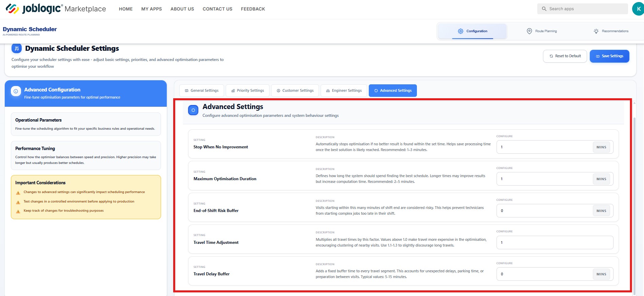Click the Advanced Settings header cog icon

pos(193,110)
